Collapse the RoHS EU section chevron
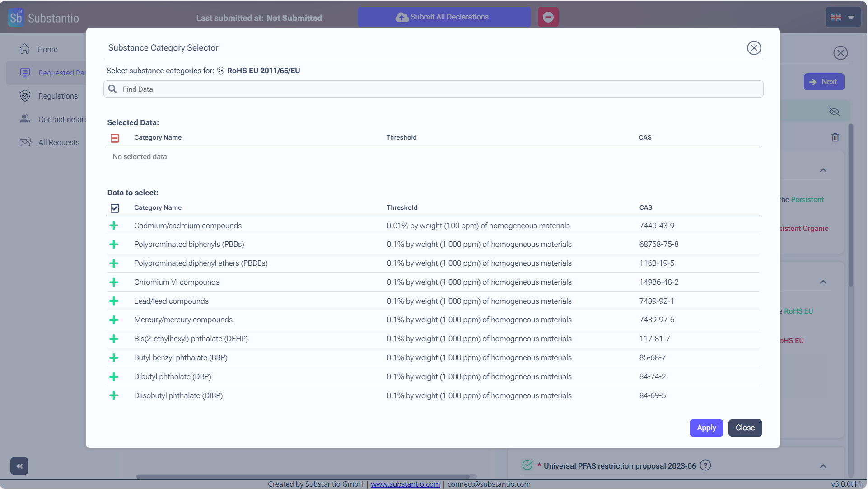This screenshot has height=489, width=868. tap(823, 282)
